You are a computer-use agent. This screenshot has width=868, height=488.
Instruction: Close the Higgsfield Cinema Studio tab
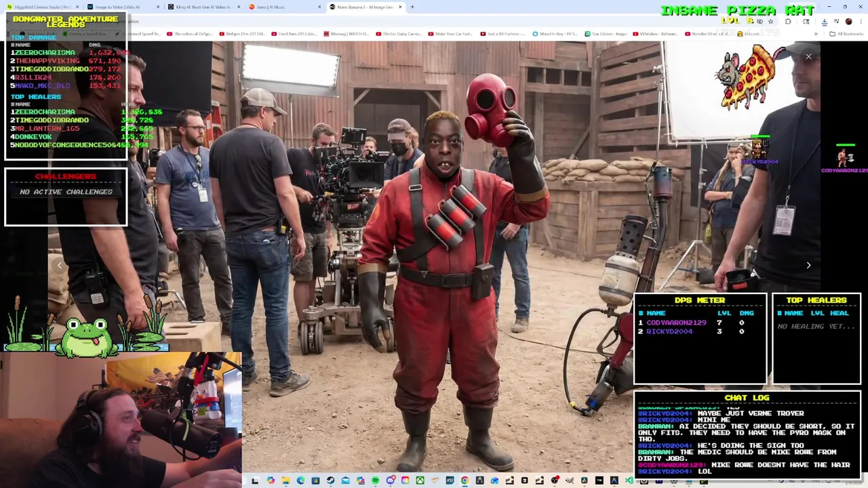[77, 7]
